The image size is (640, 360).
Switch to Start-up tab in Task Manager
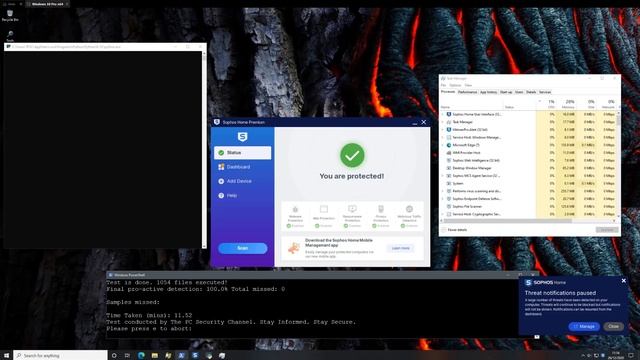(x=506, y=92)
